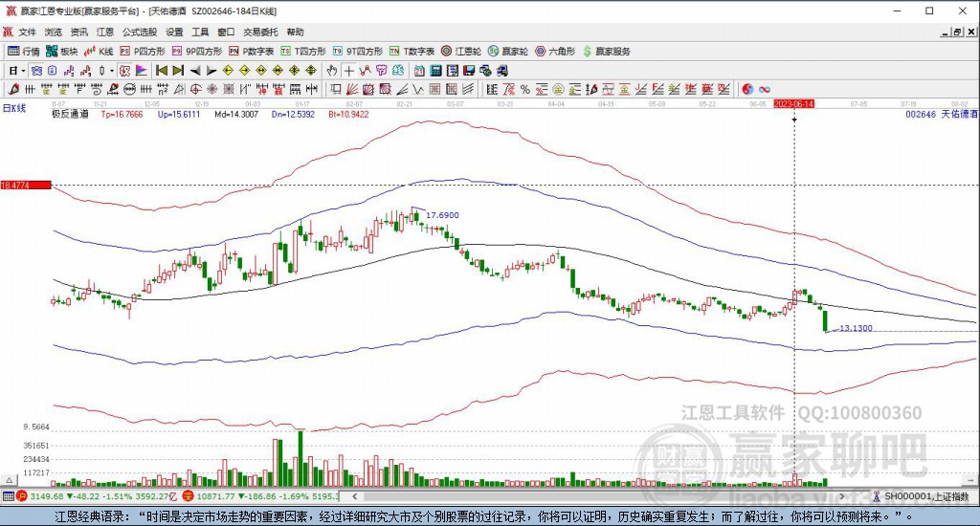Screen dimensions: 980x526
Task: Open the 9T四方形 tool
Action: 358,52
